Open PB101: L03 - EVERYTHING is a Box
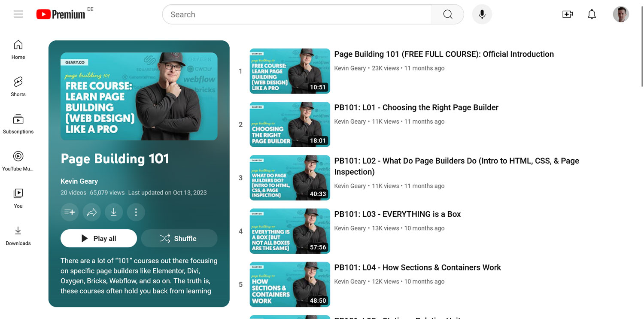This screenshot has height=319, width=644. point(397,214)
